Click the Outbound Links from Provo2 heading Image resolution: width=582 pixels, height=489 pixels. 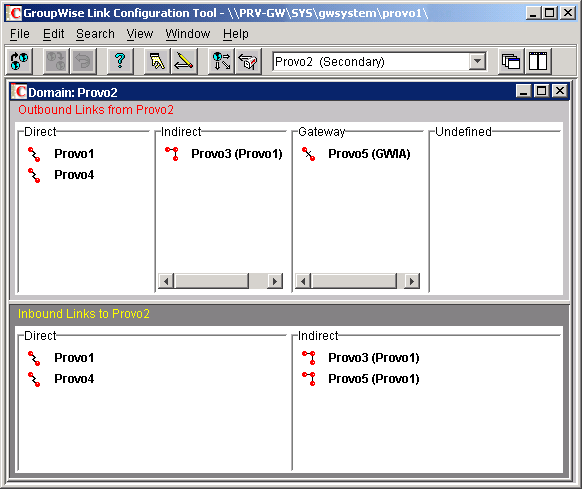pos(96,110)
